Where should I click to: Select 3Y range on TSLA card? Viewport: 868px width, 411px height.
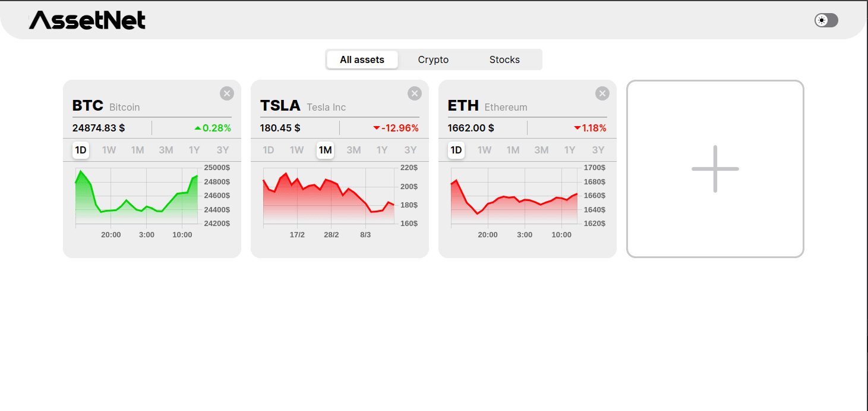[x=411, y=150]
